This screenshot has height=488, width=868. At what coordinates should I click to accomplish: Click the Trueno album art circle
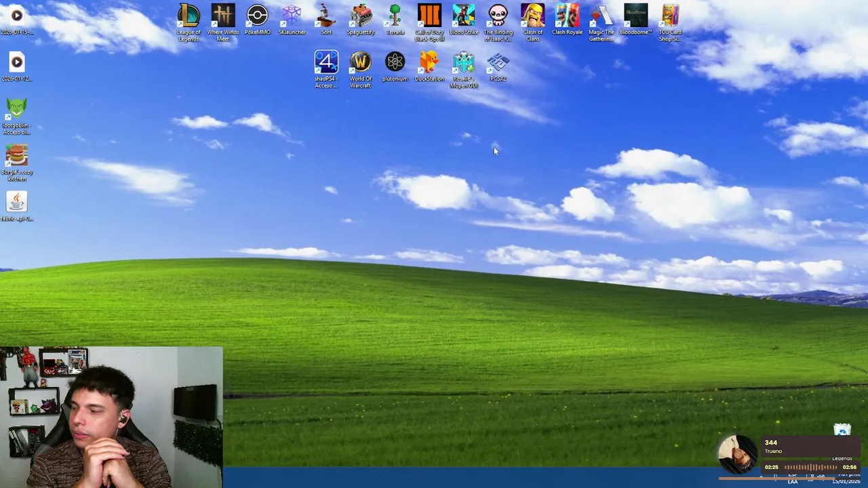pyautogui.click(x=737, y=455)
